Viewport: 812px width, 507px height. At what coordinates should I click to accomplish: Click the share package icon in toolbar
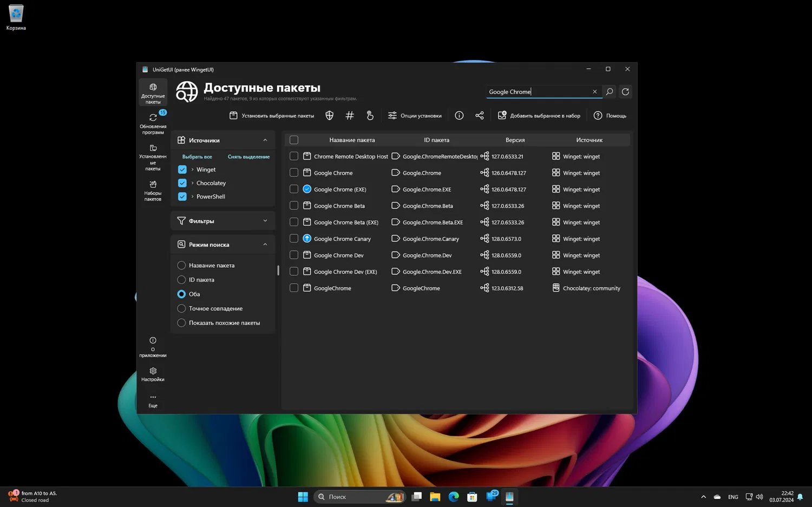[480, 115]
